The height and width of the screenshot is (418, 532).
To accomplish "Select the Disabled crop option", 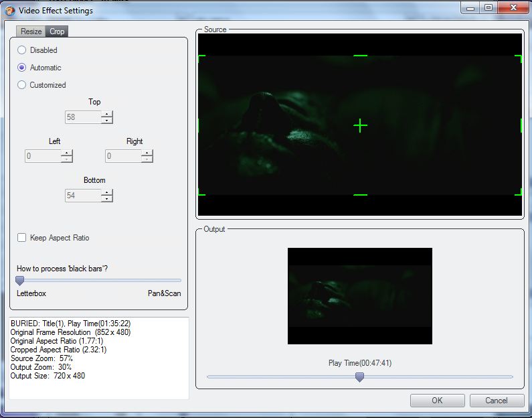I will 22,50.
